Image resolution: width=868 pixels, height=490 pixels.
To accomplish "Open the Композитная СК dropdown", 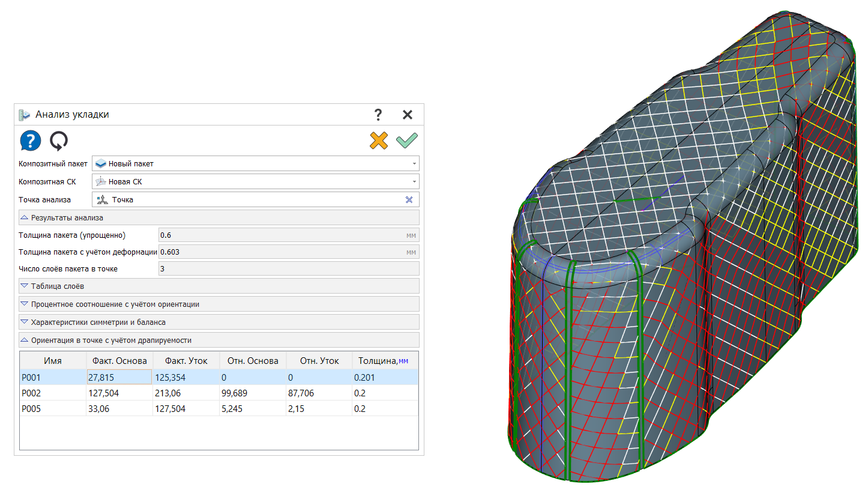I will pyautogui.click(x=414, y=182).
